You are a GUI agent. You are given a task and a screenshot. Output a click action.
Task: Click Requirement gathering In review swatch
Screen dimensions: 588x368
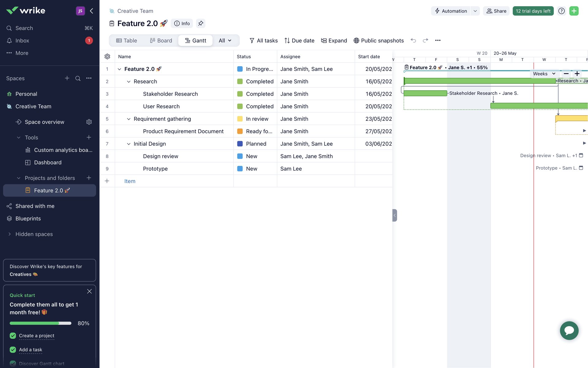click(x=240, y=119)
